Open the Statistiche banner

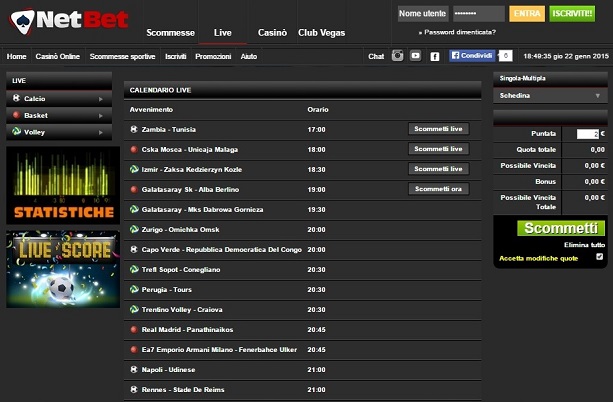point(63,185)
